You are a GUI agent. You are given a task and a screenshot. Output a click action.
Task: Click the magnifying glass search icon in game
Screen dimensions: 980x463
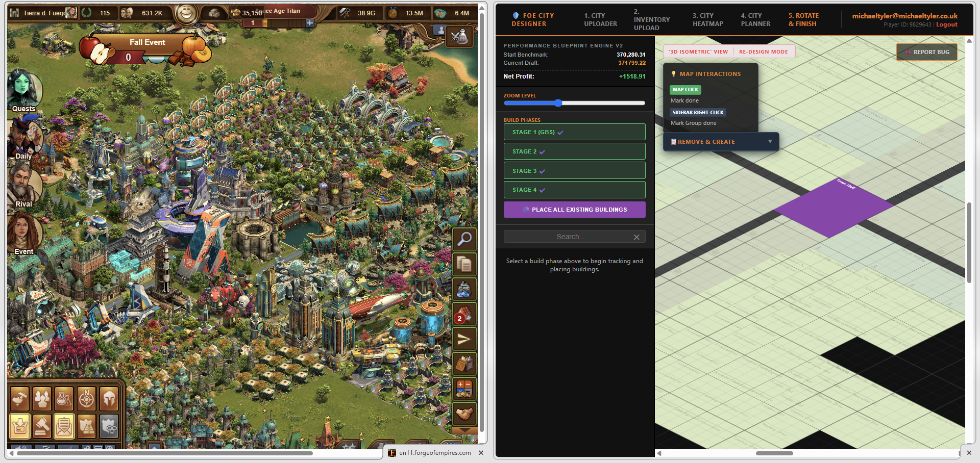tap(464, 239)
